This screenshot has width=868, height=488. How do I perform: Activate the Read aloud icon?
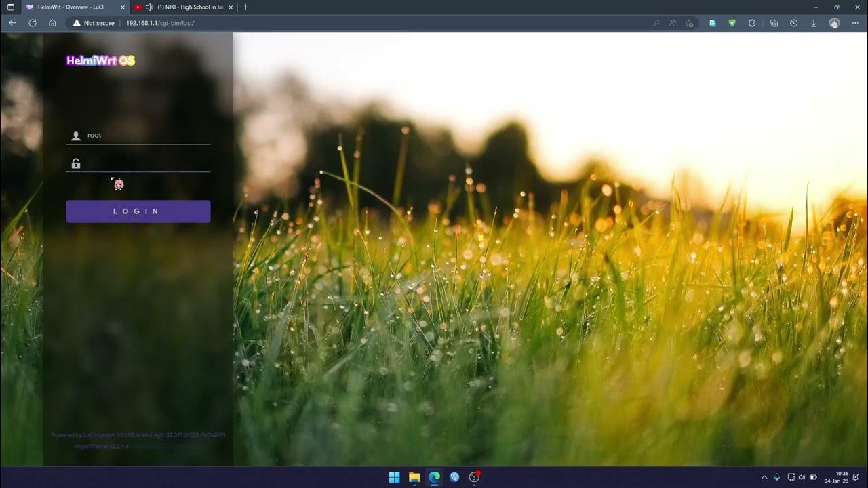click(x=673, y=23)
